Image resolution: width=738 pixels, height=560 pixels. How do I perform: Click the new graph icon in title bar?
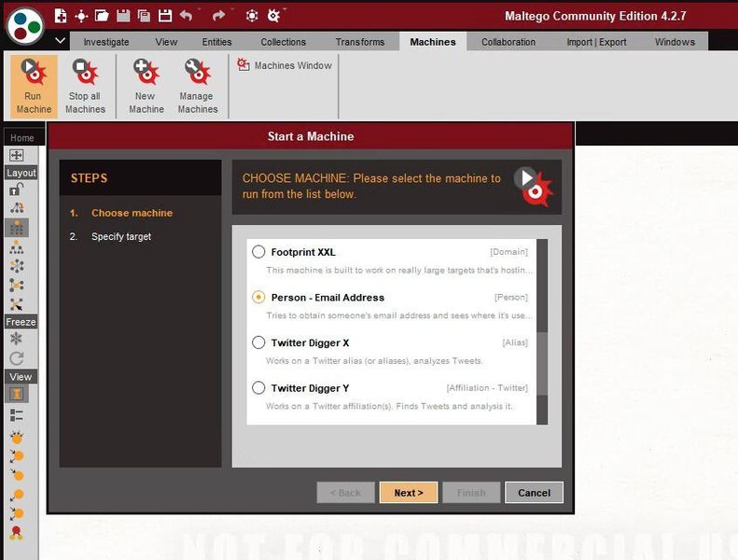pos(61,16)
